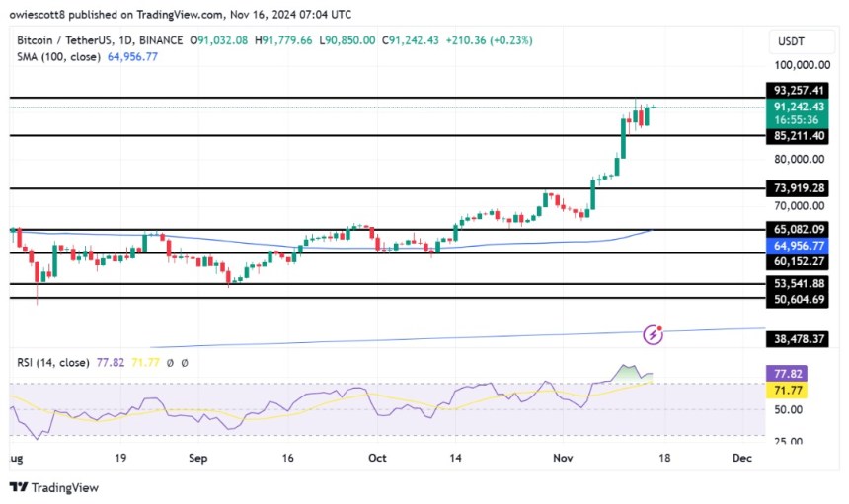Click the 85,211.40 horizontal line price label

[x=798, y=136]
